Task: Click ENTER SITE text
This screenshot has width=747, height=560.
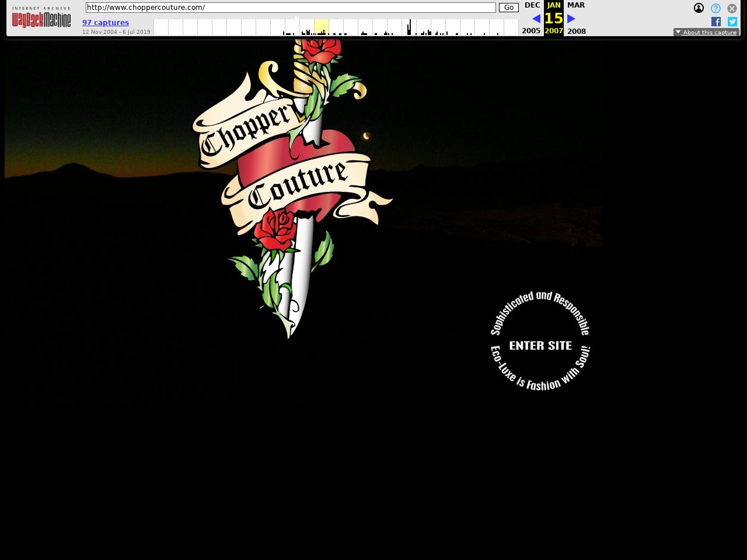Action: [x=540, y=346]
